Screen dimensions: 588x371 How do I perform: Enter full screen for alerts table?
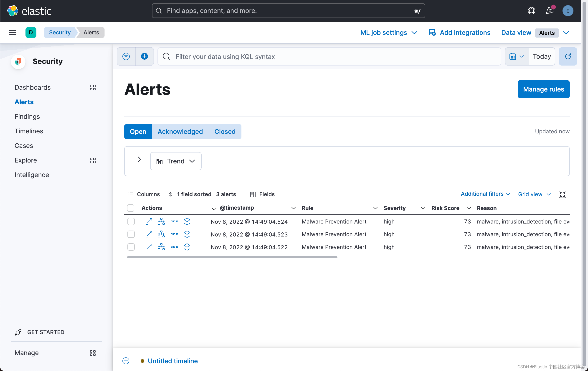pyautogui.click(x=562, y=194)
